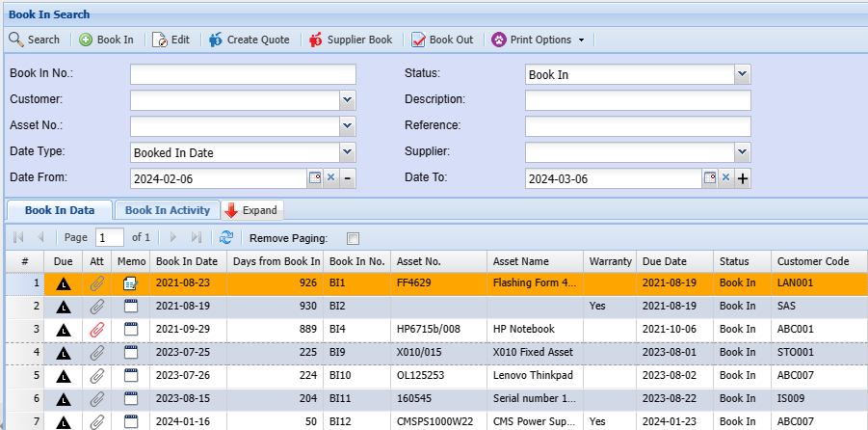Tick the Remove Paging checkbox
The width and height of the screenshot is (868, 430).
click(353, 238)
